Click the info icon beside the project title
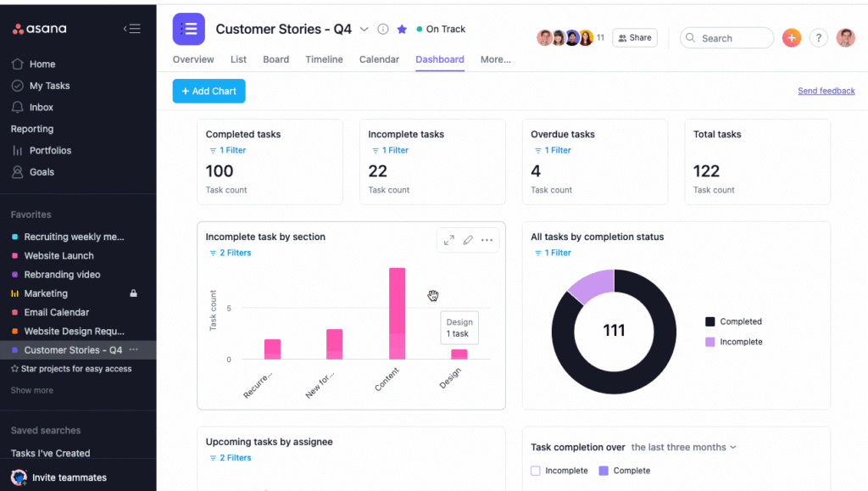The image size is (868, 491). pyautogui.click(x=382, y=28)
